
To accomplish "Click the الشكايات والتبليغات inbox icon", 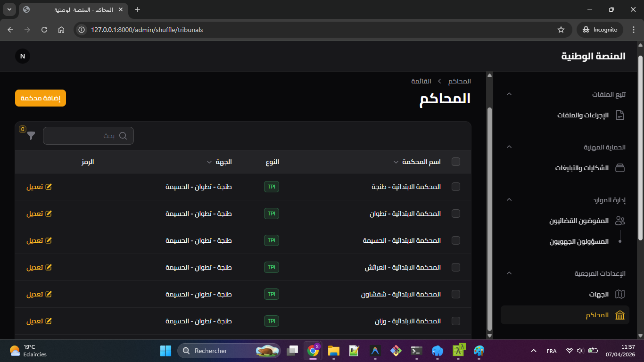I will coord(620,168).
